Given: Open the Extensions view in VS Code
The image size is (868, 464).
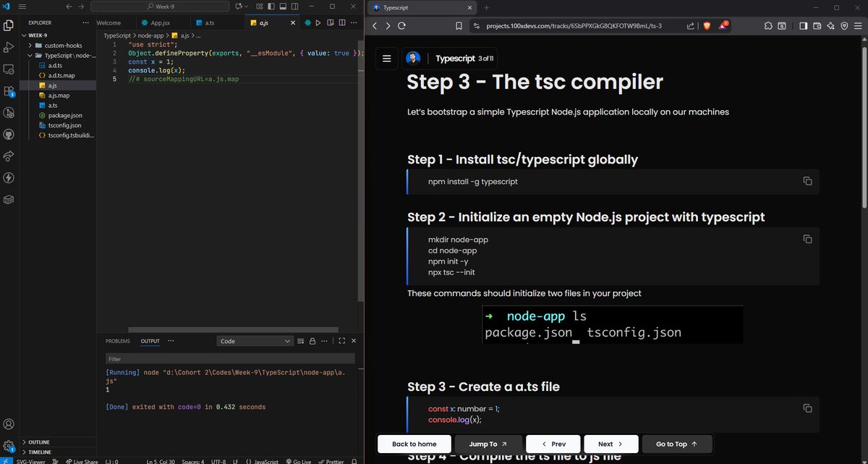Looking at the screenshot, I should pos(9,91).
